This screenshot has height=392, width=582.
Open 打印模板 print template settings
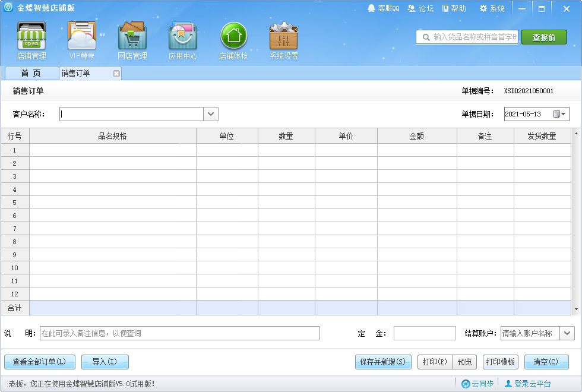pyautogui.click(x=500, y=362)
